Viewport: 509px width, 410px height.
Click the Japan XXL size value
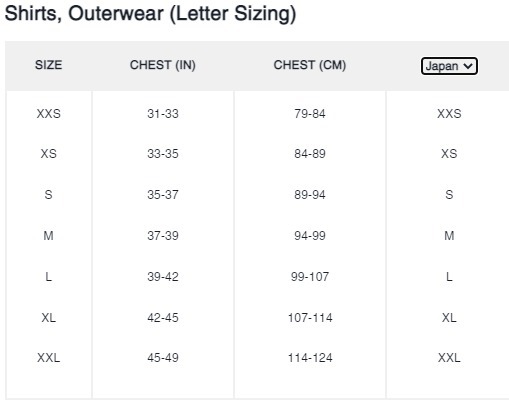[449, 358]
